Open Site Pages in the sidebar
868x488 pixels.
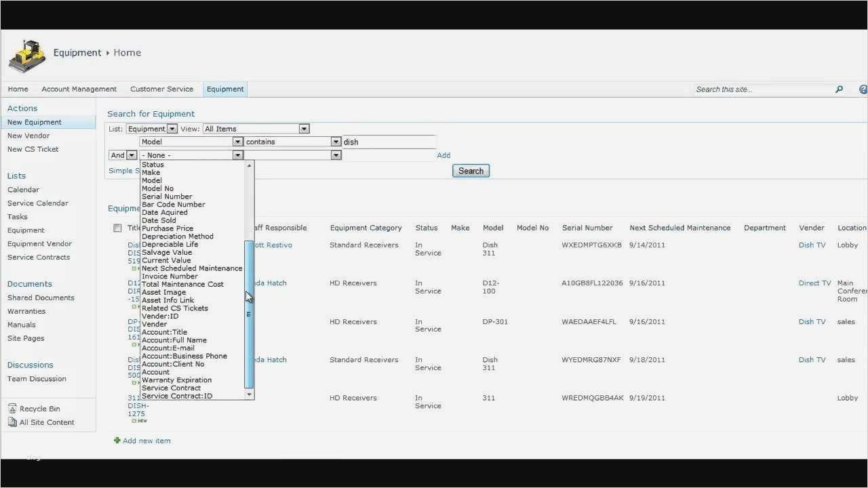click(26, 338)
